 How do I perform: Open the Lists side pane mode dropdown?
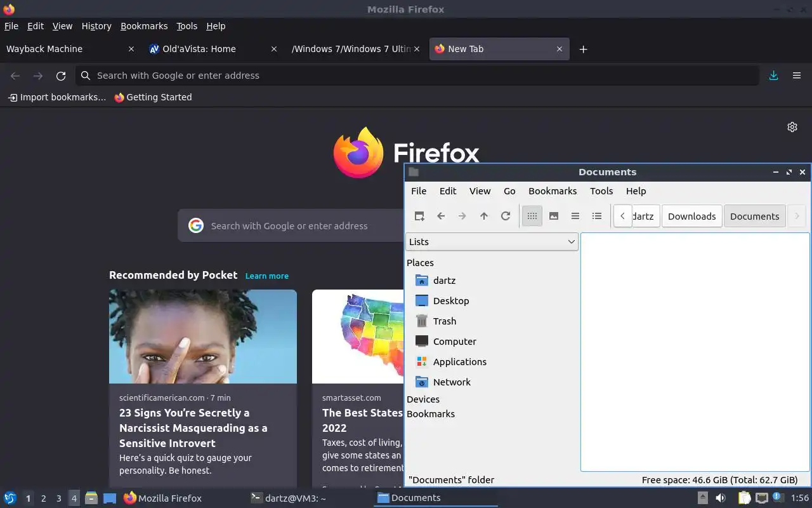492,242
